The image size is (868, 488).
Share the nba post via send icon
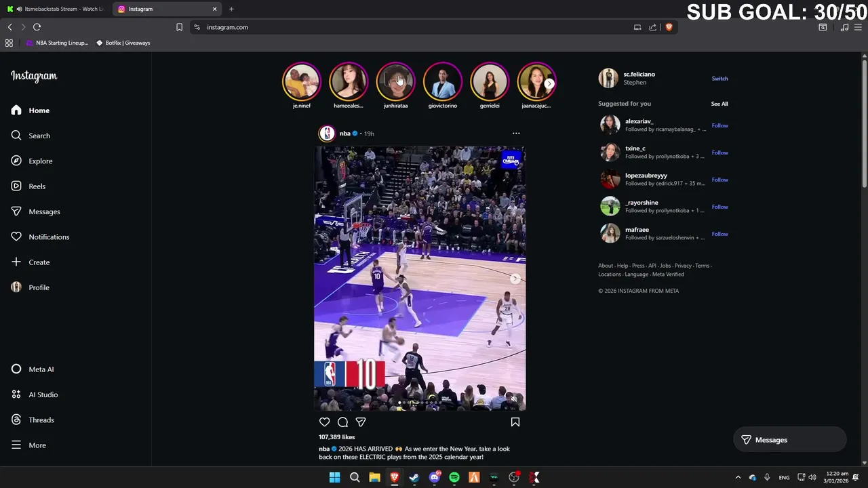click(361, 422)
